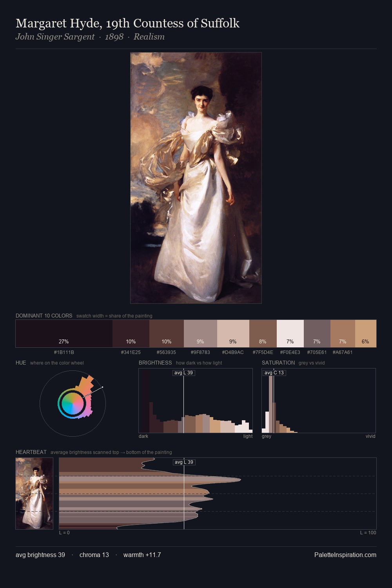
Task: Click the 'vivid' axis label
Action: (370, 436)
